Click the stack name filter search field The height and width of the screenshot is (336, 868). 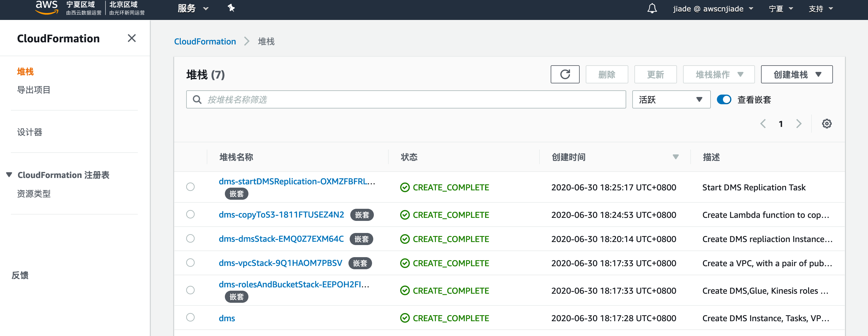tap(406, 99)
